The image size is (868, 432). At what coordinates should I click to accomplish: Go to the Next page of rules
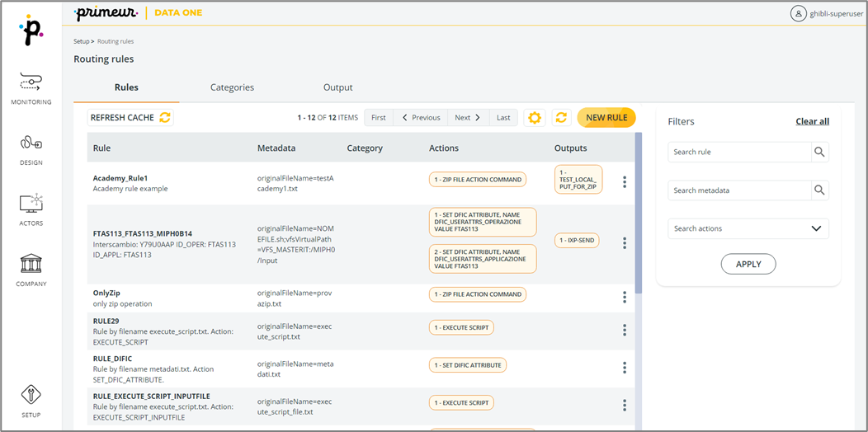point(468,118)
